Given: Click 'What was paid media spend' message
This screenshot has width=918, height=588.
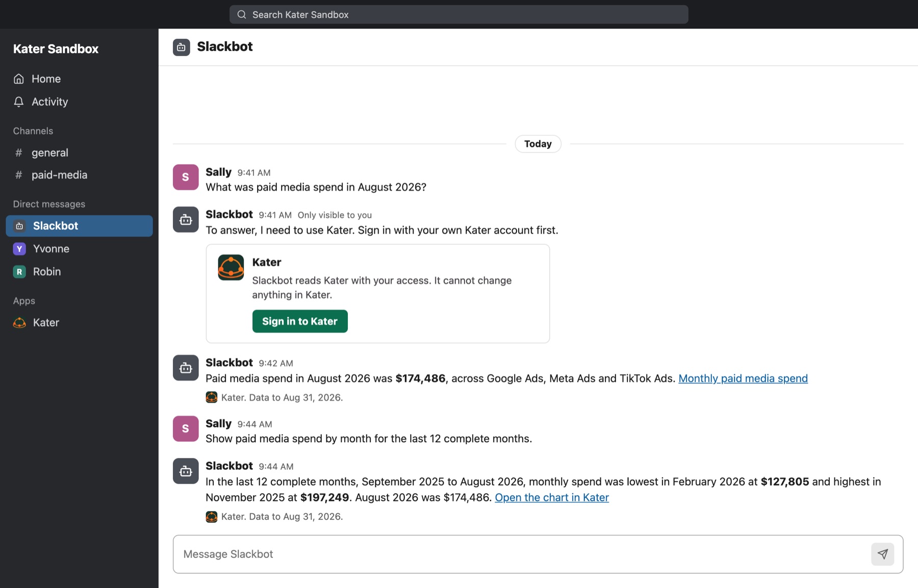Looking at the screenshot, I should pos(316,187).
